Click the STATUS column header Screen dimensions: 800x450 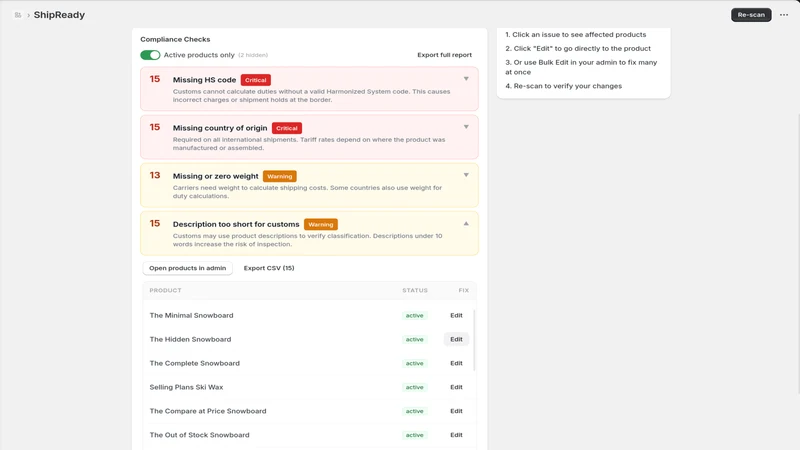pyautogui.click(x=415, y=290)
